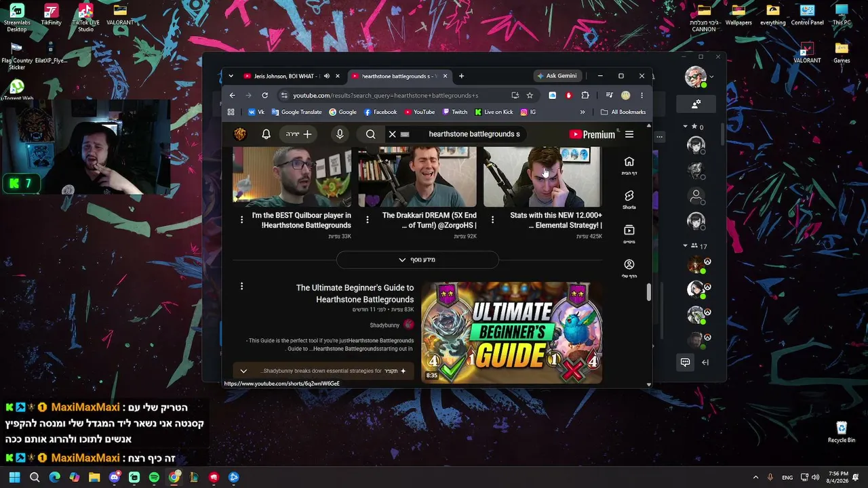Image resolution: width=868 pixels, height=488 pixels.
Task: Open Subscriptions in the YouTube mini sidebar
Action: tap(629, 235)
